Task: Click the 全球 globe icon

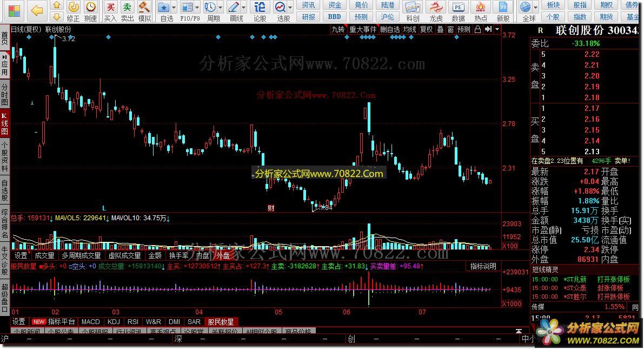Action: point(525,7)
